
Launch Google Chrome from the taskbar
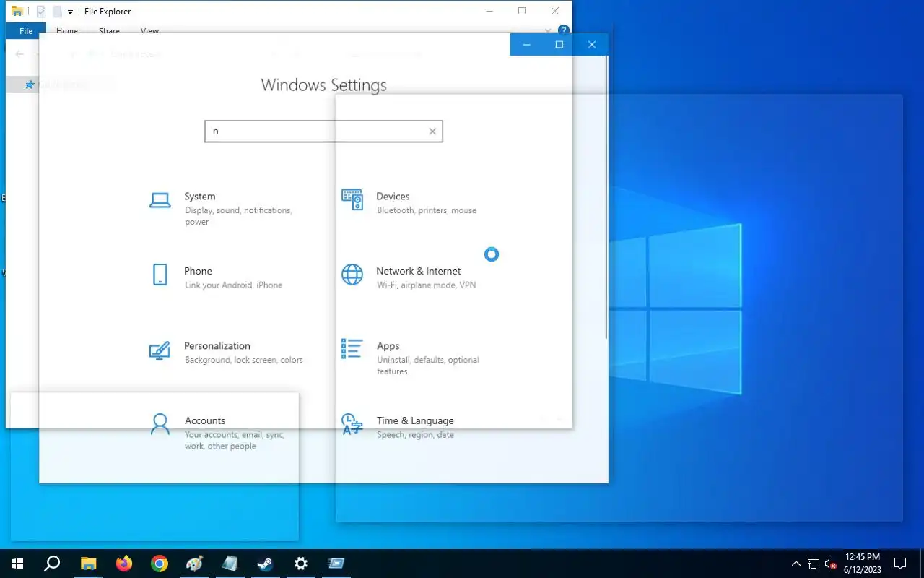(160, 564)
